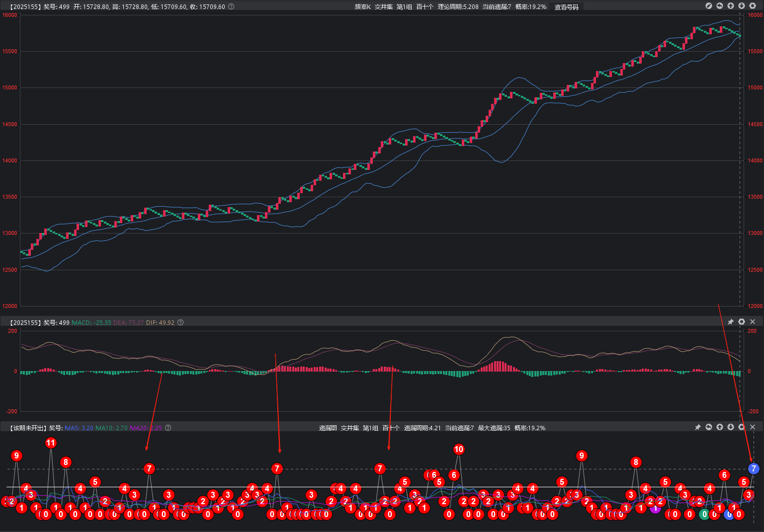The image size is (764, 532).
Task: Pin the 遗漏图 omission chart panel
Action: (x=698, y=427)
